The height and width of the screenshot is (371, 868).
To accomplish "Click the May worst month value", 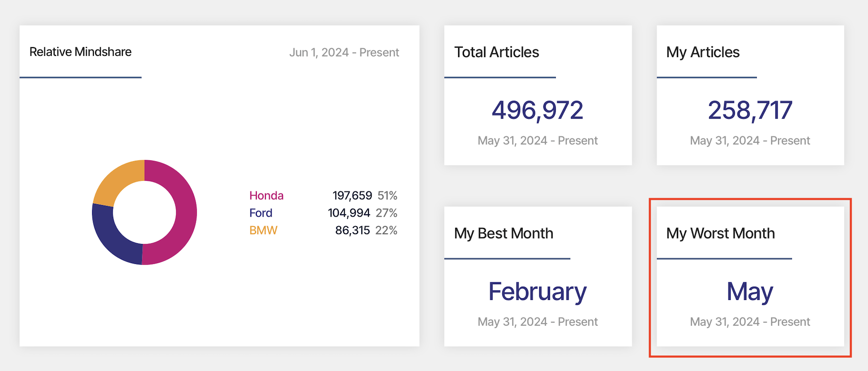I will 750,292.
